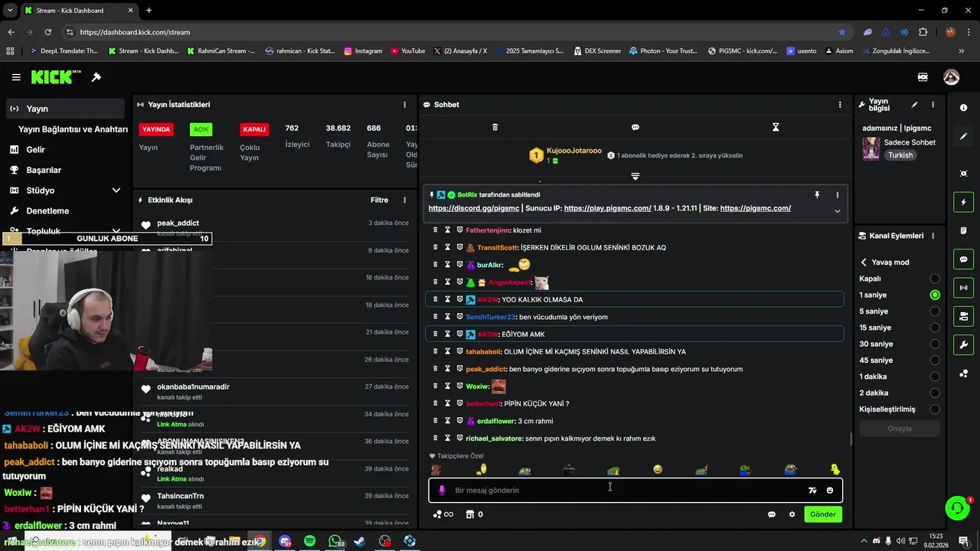Viewport: 980px width, 551px height.
Task: Open pinned message three-dot options
Action: coord(837,195)
